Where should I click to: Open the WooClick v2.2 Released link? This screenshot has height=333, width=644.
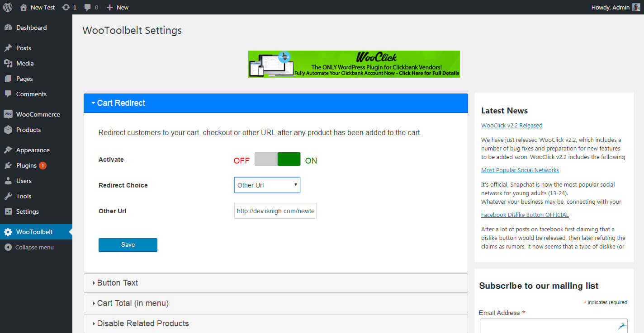[511, 126]
